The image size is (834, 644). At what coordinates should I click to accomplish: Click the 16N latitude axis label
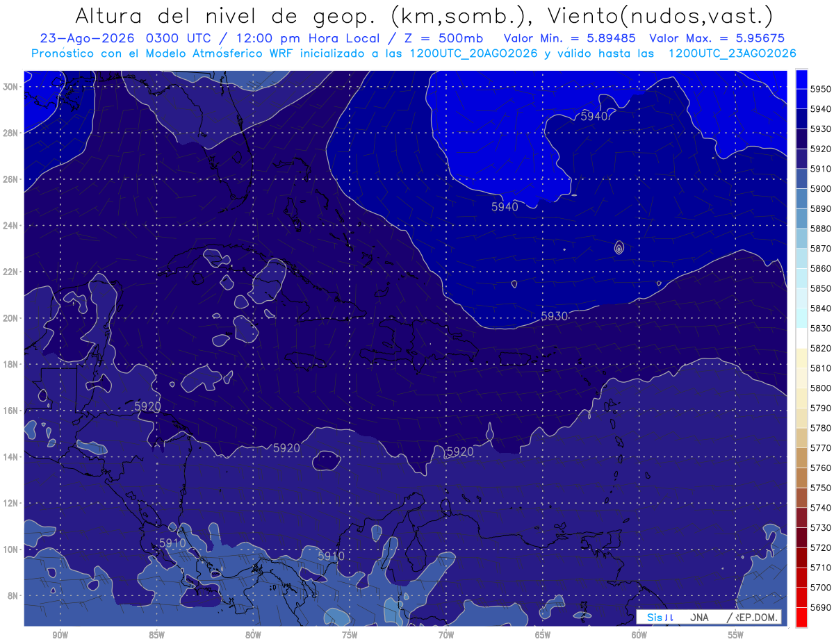(10, 411)
